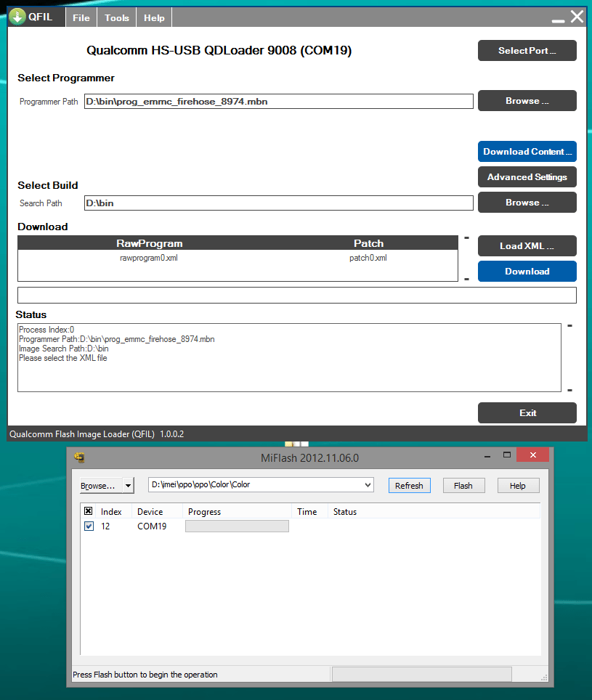Image resolution: width=592 pixels, height=700 pixels.
Task: Click the upper minus icon beside Status box
Action: [569, 326]
